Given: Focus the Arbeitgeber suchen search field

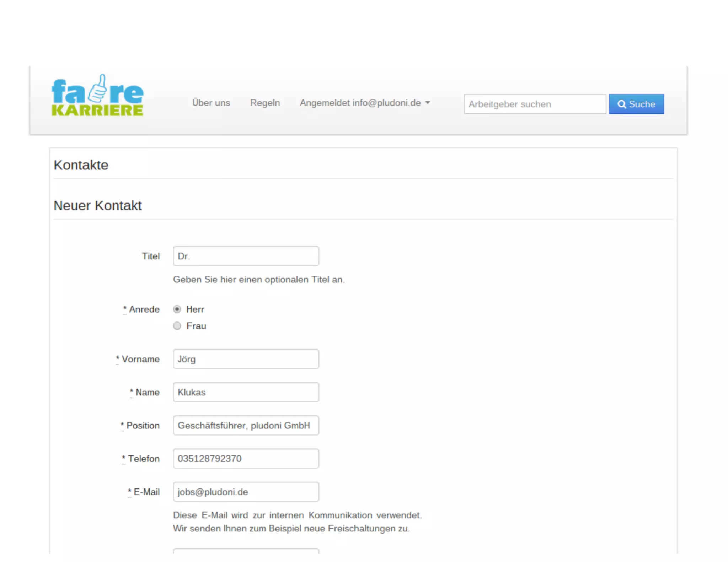Looking at the screenshot, I should 535,104.
